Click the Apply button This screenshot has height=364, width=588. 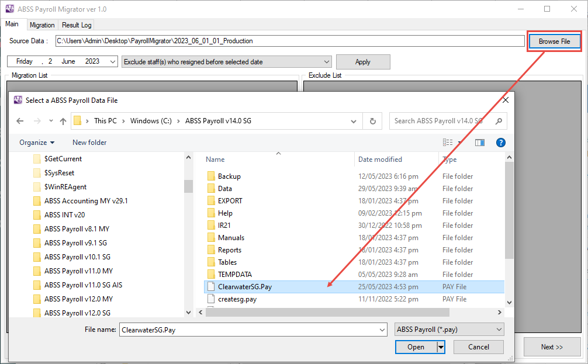point(363,62)
